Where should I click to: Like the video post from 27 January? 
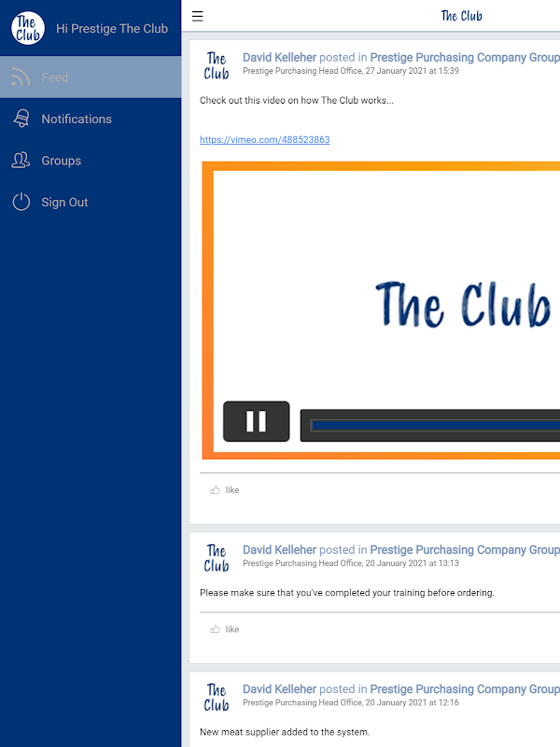[225, 489]
